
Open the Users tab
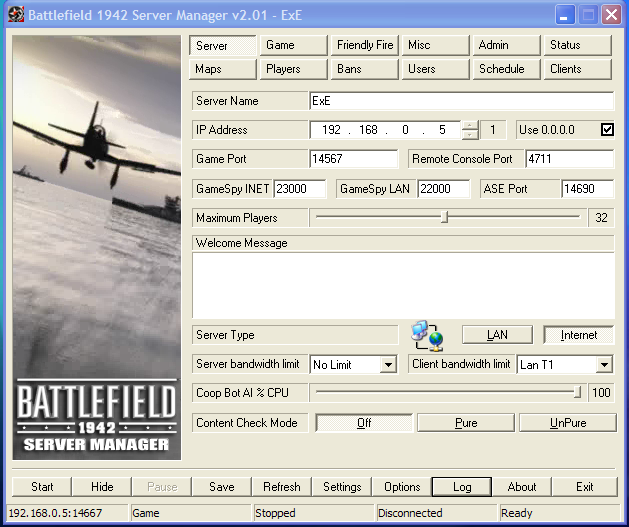pyautogui.click(x=436, y=69)
